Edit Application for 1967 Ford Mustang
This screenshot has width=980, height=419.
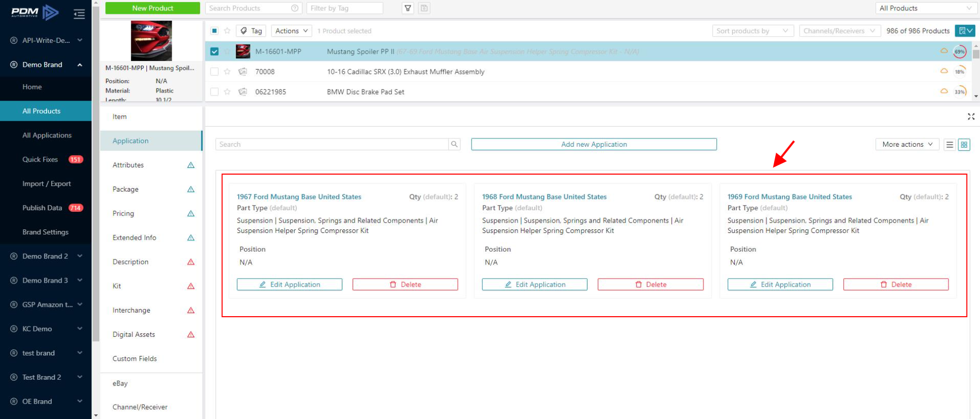(290, 285)
